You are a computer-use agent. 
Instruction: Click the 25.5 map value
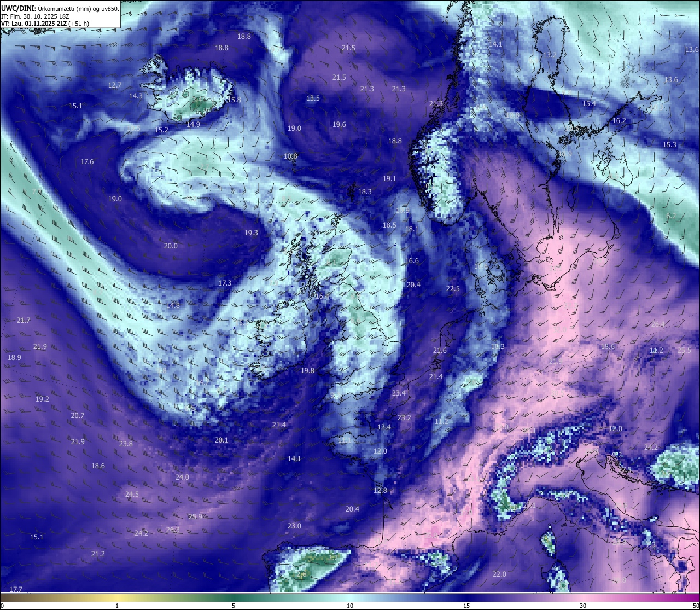coord(684,350)
